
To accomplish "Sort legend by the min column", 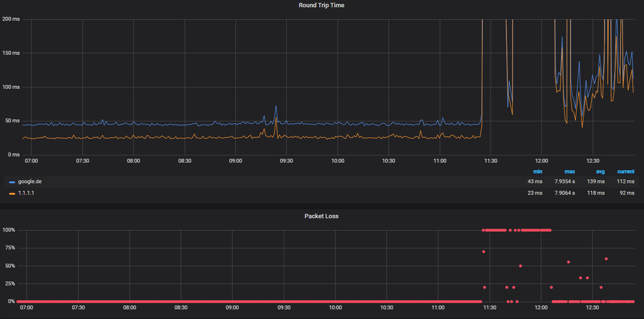I will click(x=538, y=171).
